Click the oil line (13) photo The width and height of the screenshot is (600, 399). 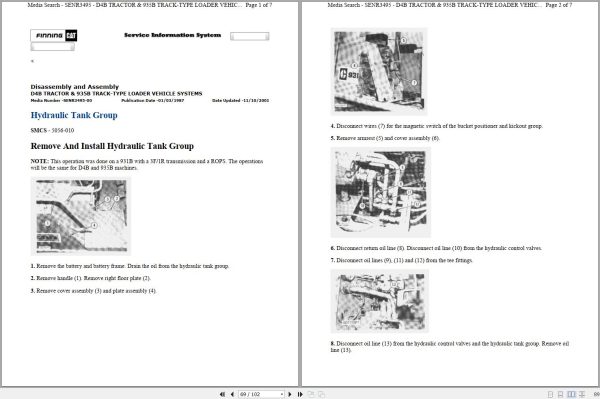(x=380, y=301)
